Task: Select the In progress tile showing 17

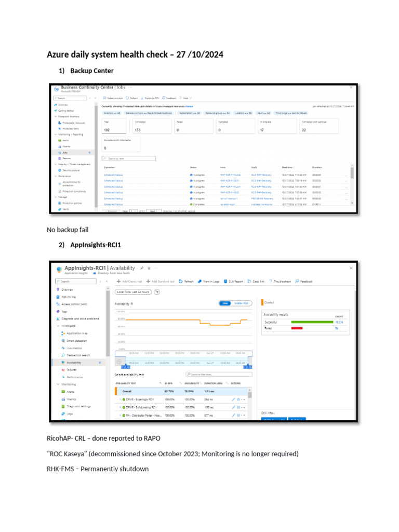Action: [x=277, y=126]
